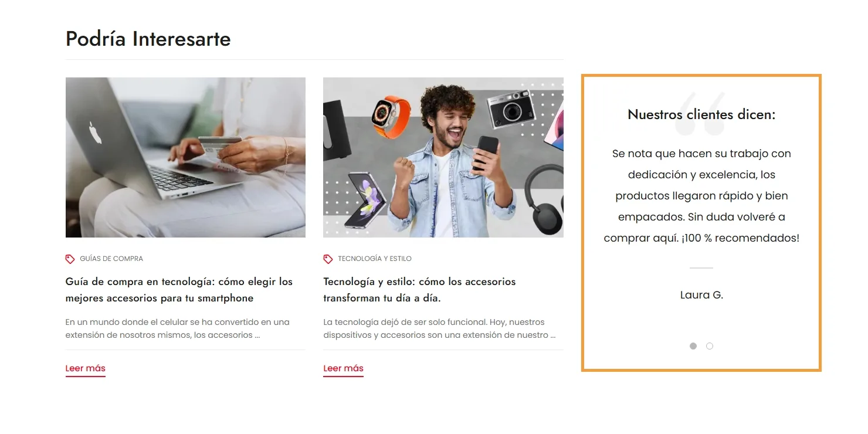Click the black headphones in the tech image
Viewport: 868px width, 434px height.
click(544, 199)
